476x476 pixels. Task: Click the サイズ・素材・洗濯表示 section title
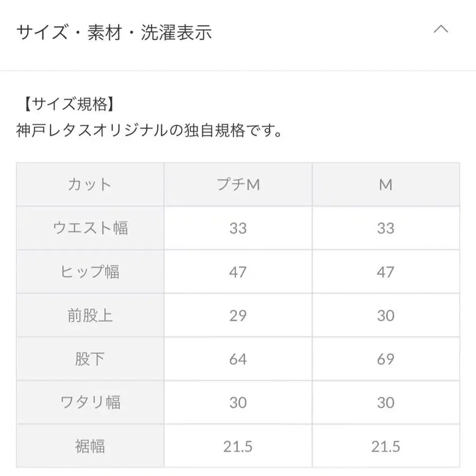pos(114,33)
